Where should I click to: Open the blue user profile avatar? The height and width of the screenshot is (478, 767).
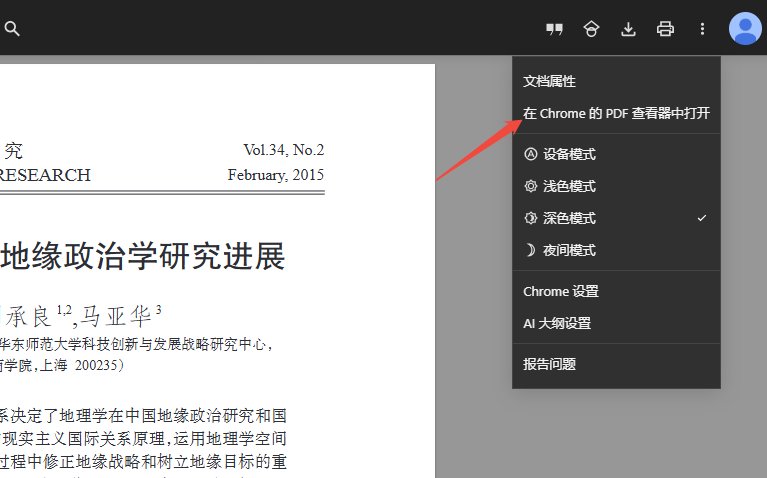pos(745,28)
